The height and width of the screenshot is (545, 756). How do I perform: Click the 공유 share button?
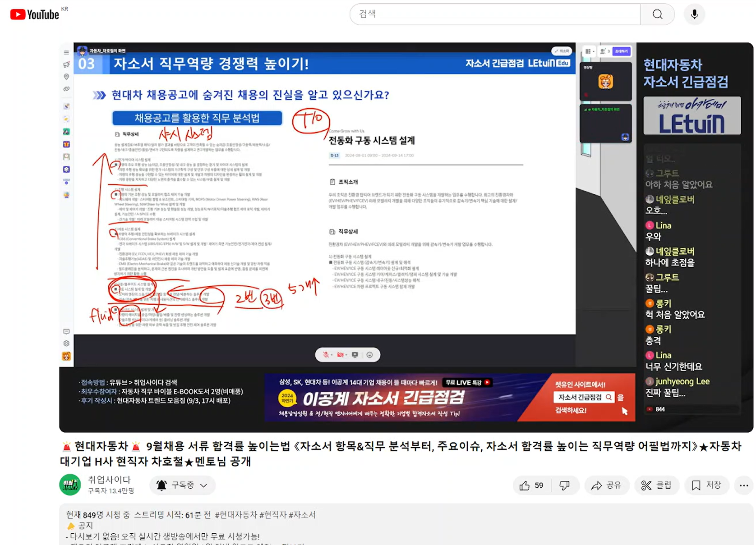tap(606, 485)
